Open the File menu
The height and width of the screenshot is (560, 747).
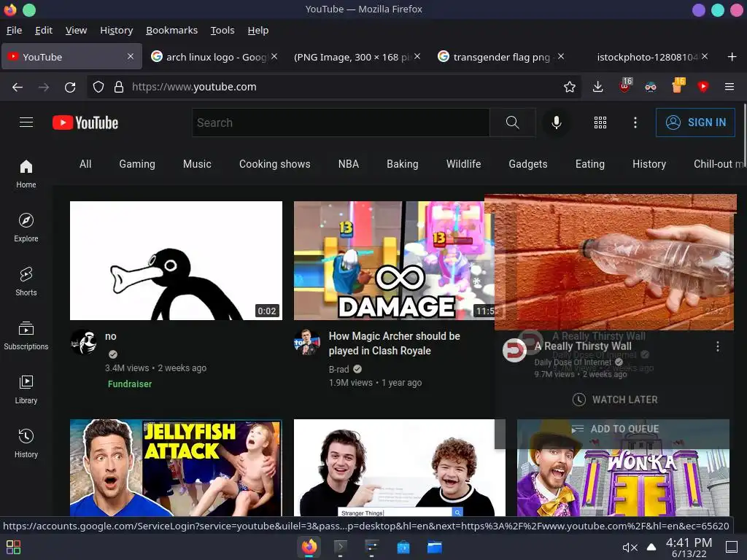pos(15,30)
